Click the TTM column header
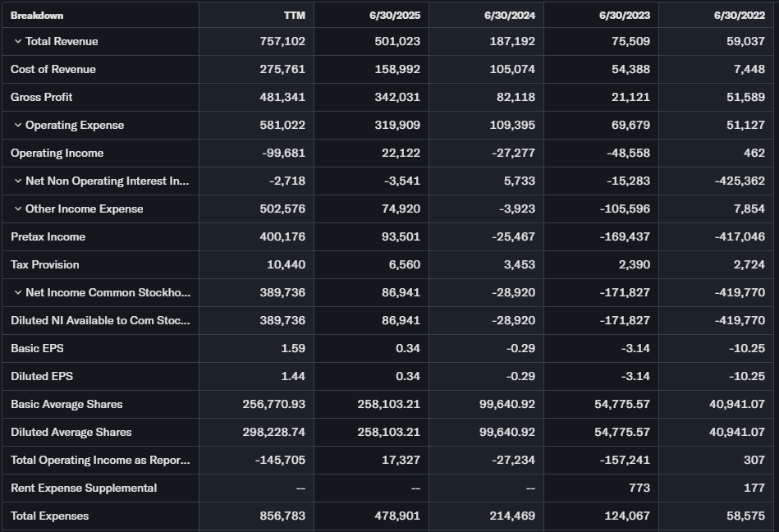 pos(295,16)
